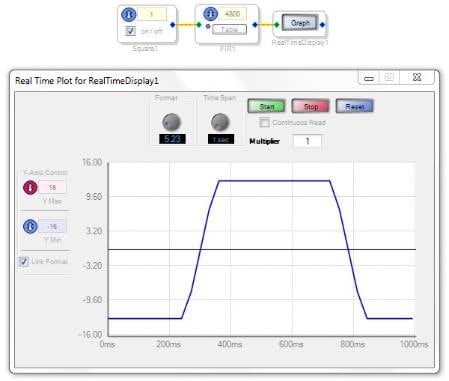Close the Real Time Plot window

(x=417, y=77)
